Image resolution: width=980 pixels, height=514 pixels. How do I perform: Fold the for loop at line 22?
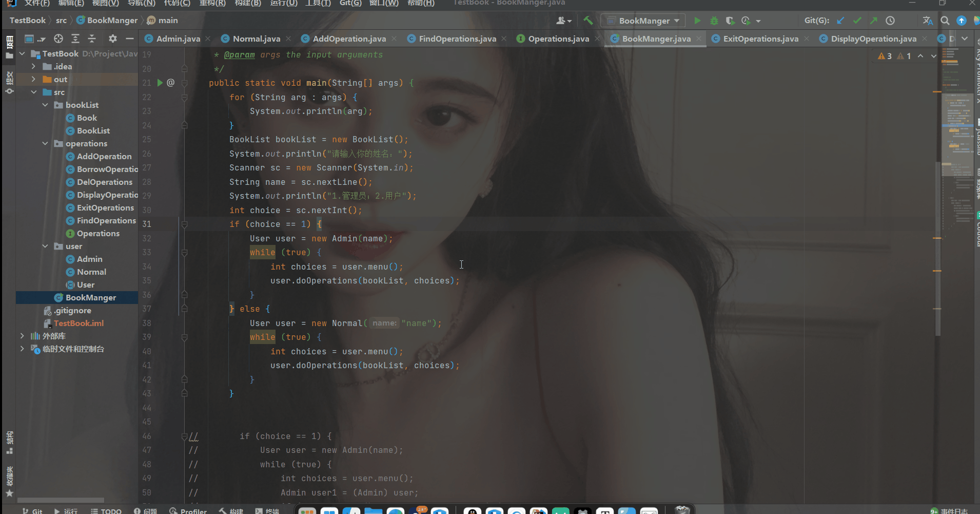click(x=184, y=97)
